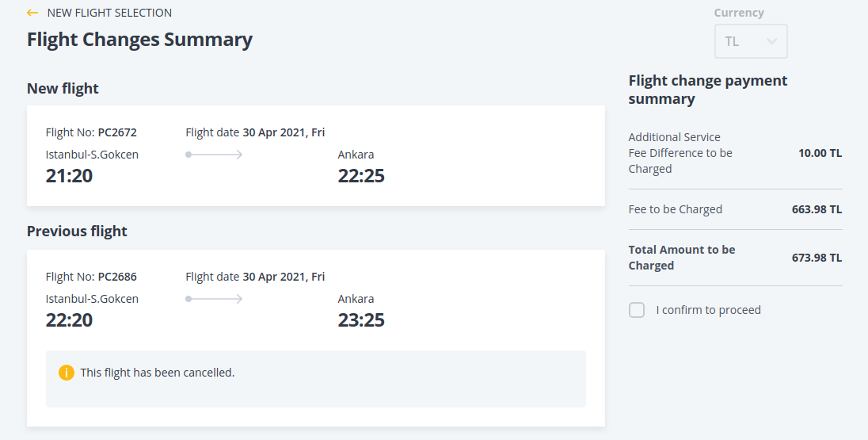868x440 pixels.
Task: Click new flight number PC2672
Action: (117, 132)
